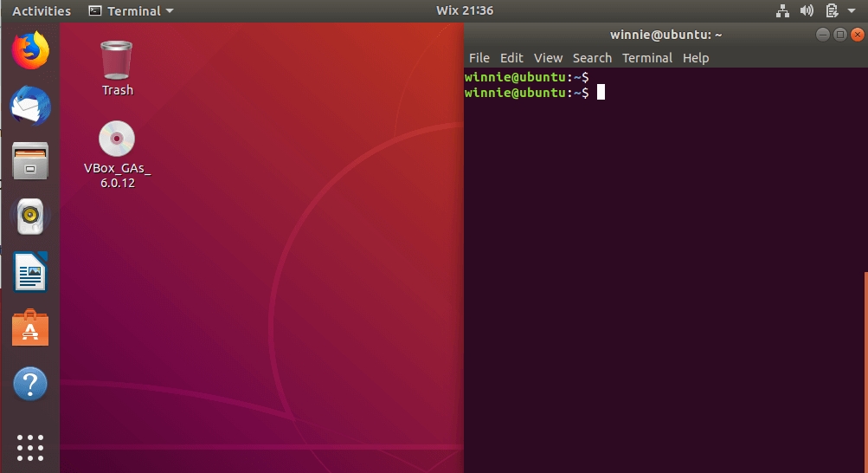Click the terminal cursor at second prompt
Image resolution: width=868 pixels, height=473 pixels.
(601, 92)
